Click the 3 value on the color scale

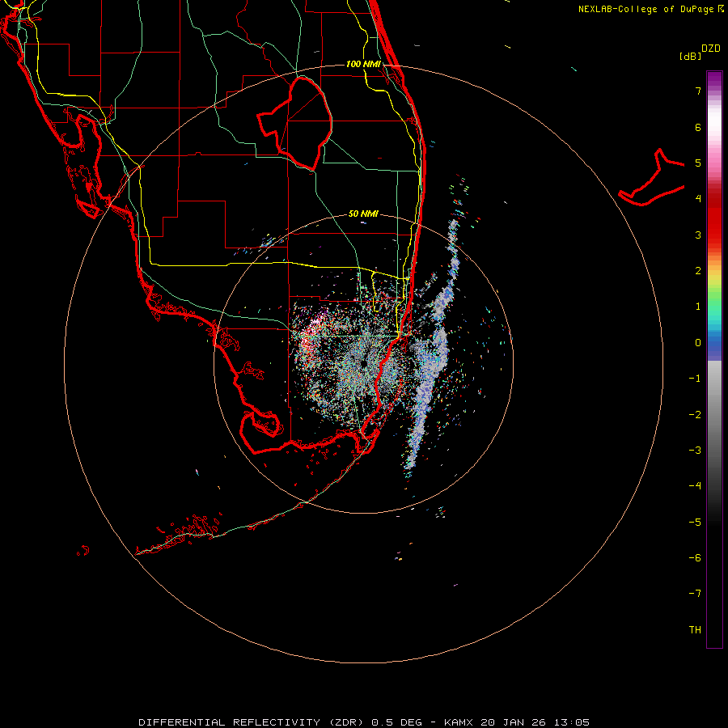(x=698, y=235)
